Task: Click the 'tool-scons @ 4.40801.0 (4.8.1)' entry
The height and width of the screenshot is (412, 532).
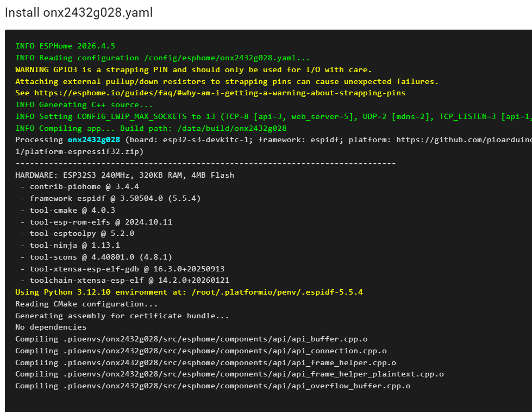Action: click(101, 257)
